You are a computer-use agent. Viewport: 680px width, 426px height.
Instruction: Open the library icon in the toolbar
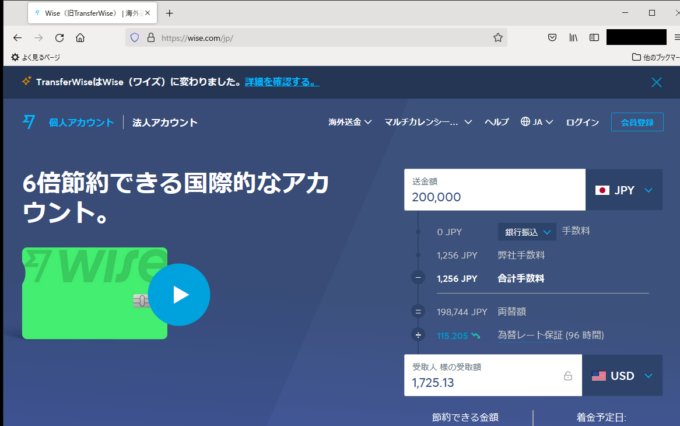tap(573, 38)
